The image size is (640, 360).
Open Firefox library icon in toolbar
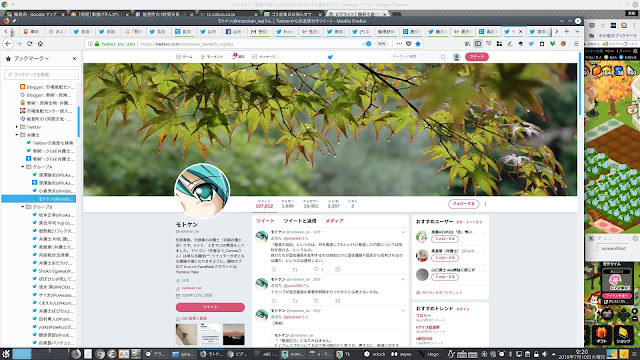click(x=467, y=44)
